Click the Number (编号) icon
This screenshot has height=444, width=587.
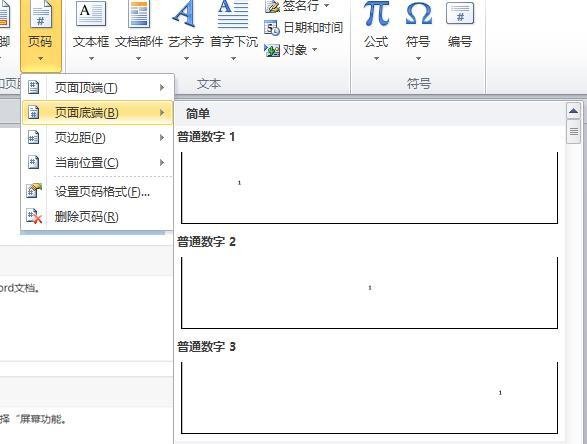click(x=460, y=13)
